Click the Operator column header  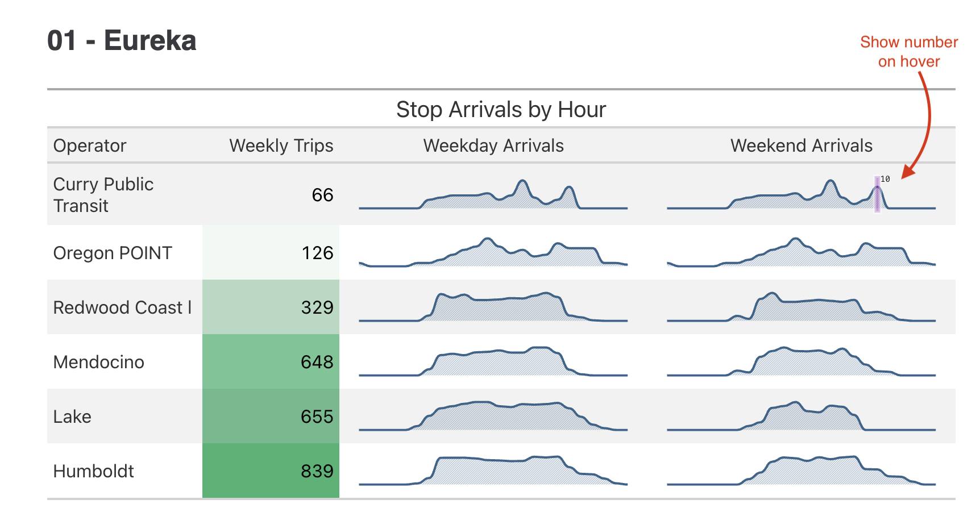click(x=90, y=146)
